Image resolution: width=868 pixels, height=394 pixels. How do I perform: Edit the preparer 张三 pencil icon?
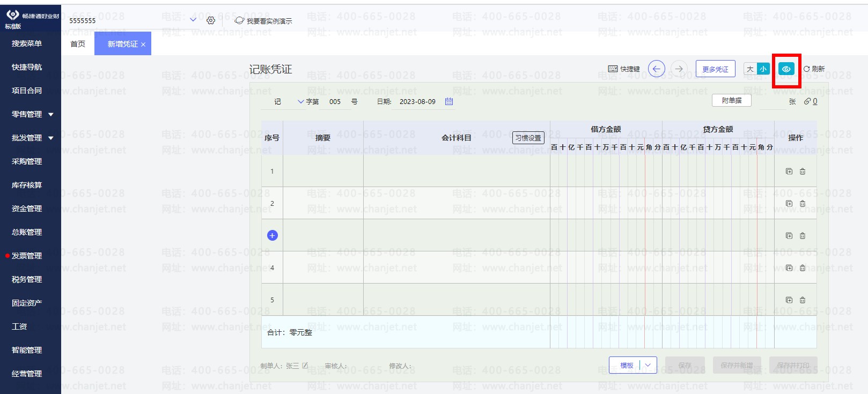click(305, 366)
